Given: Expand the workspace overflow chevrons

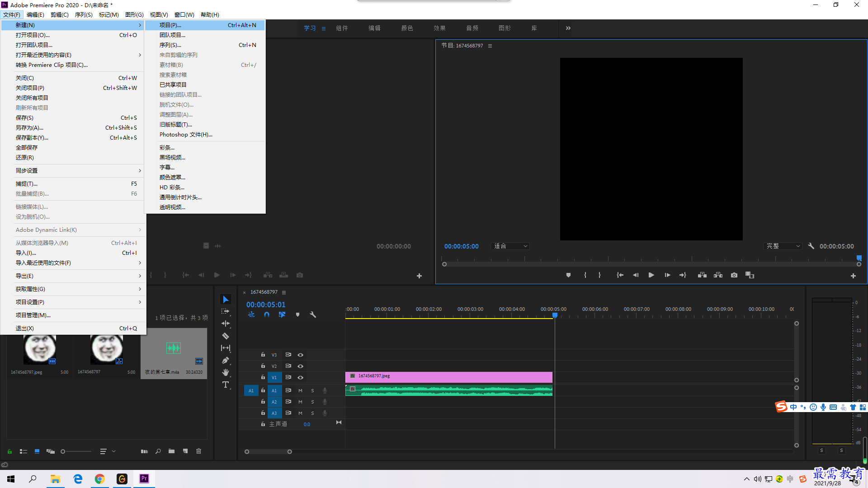Looking at the screenshot, I should (568, 28).
